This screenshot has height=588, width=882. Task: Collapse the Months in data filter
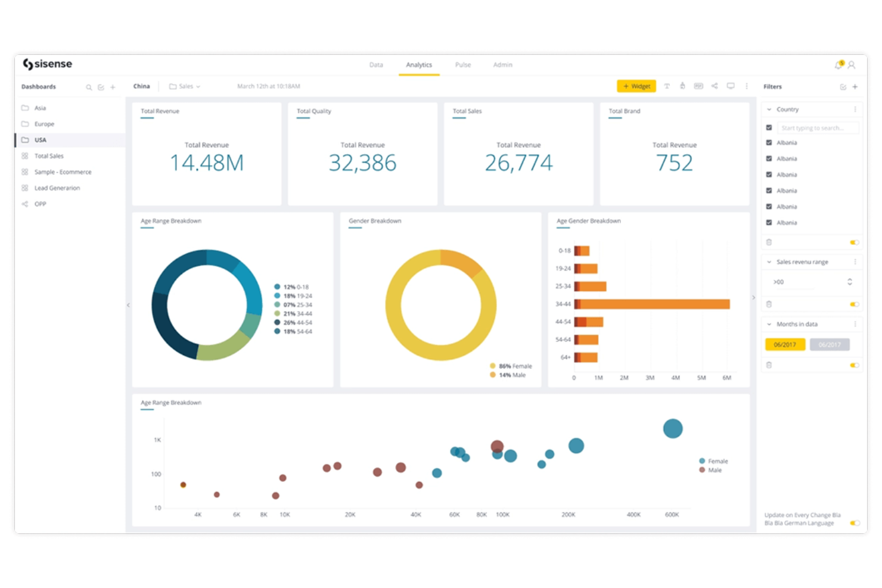pos(768,323)
